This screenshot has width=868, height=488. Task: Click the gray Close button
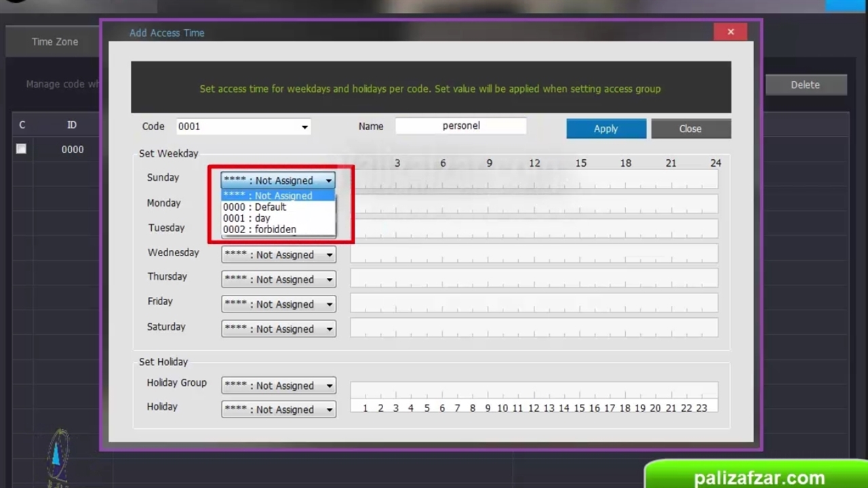[x=690, y=129]
